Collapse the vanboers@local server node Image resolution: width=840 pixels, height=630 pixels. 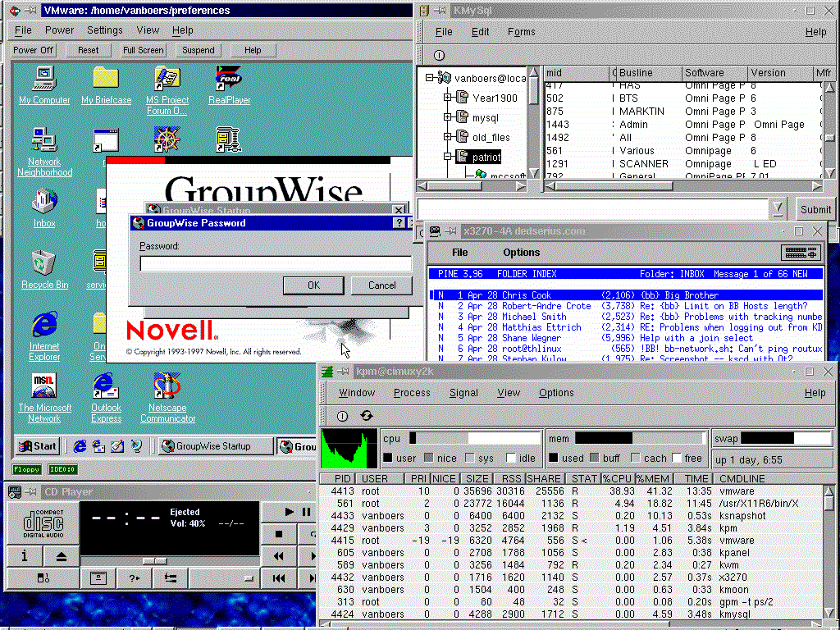pos(429,78)
